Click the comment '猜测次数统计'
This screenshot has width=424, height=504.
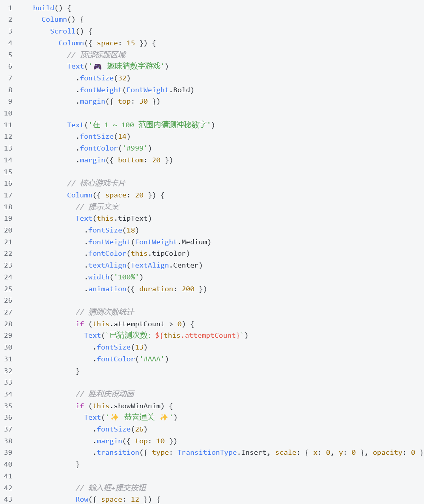[111, 312]
